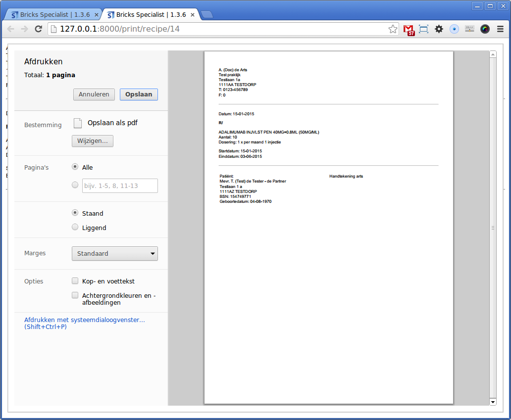Select the custom page range radio button
Screen dimensions: 511x420
75,185
